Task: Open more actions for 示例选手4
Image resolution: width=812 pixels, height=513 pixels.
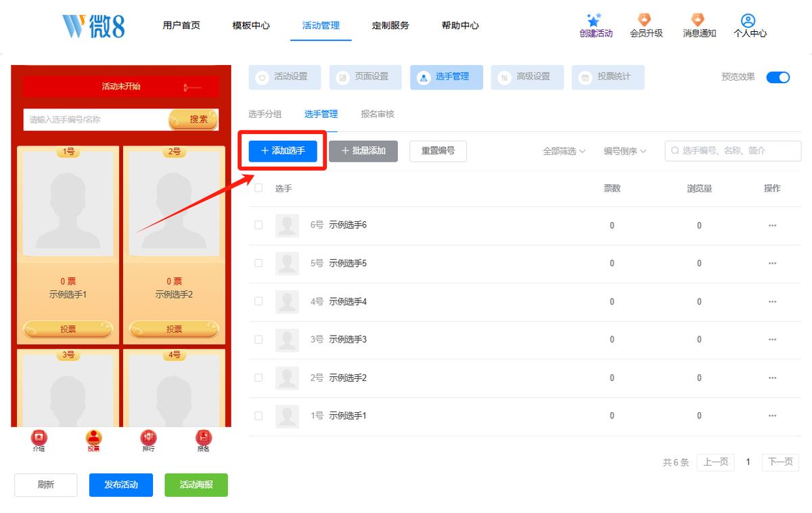Action: pyautogui.click(x=772, y=301)
